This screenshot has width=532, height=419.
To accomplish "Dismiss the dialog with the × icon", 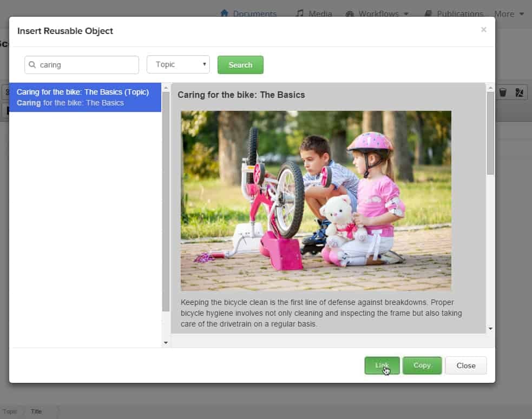I will click(483, 30).
